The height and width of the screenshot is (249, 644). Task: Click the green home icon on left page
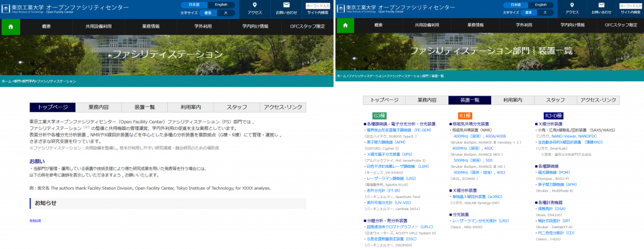11,26
